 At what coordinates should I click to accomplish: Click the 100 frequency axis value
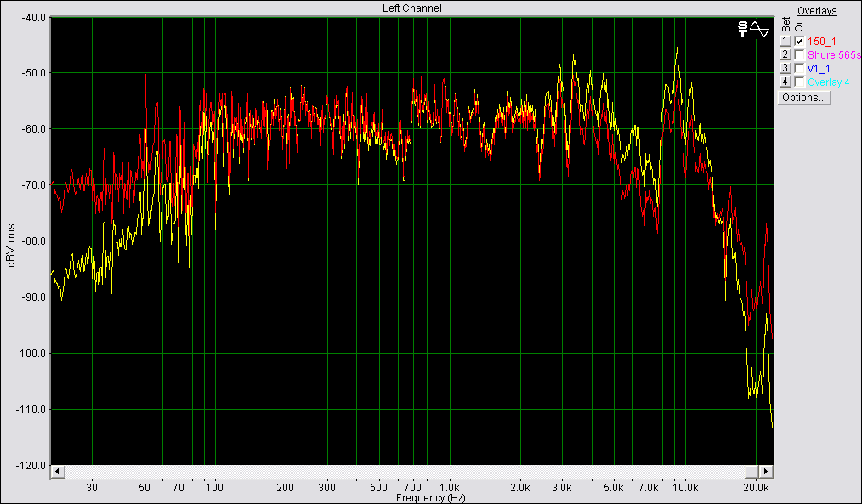click(x=214, y=488)
